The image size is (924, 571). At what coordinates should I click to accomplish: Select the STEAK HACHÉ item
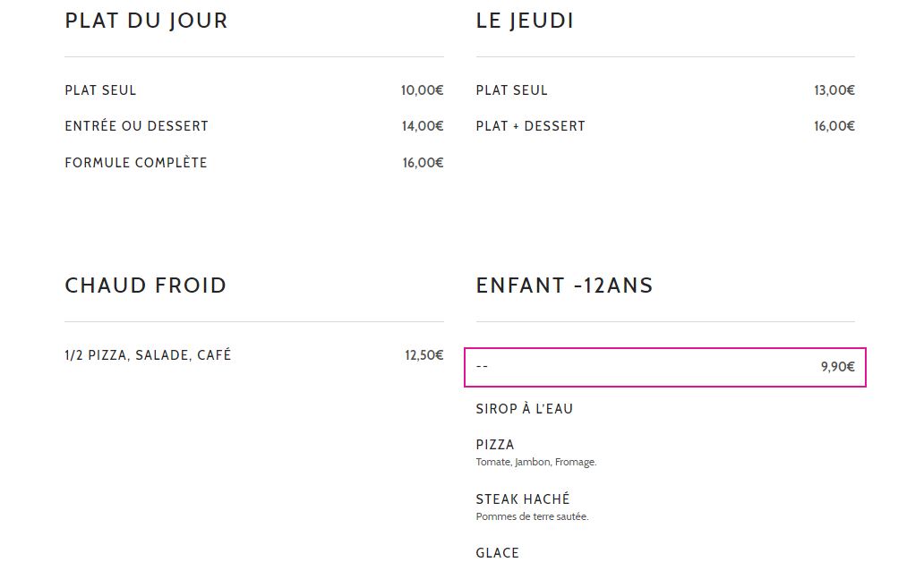[x=523, y=499]
